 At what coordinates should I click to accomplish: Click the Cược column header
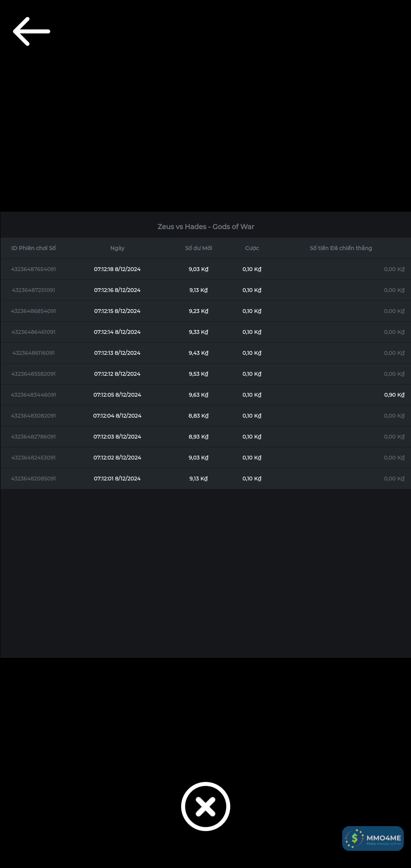pos(252,248)
